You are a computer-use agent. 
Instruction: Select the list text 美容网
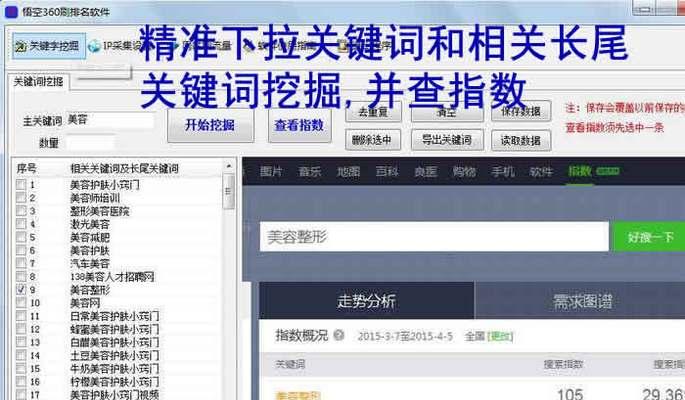coord(85,303)
